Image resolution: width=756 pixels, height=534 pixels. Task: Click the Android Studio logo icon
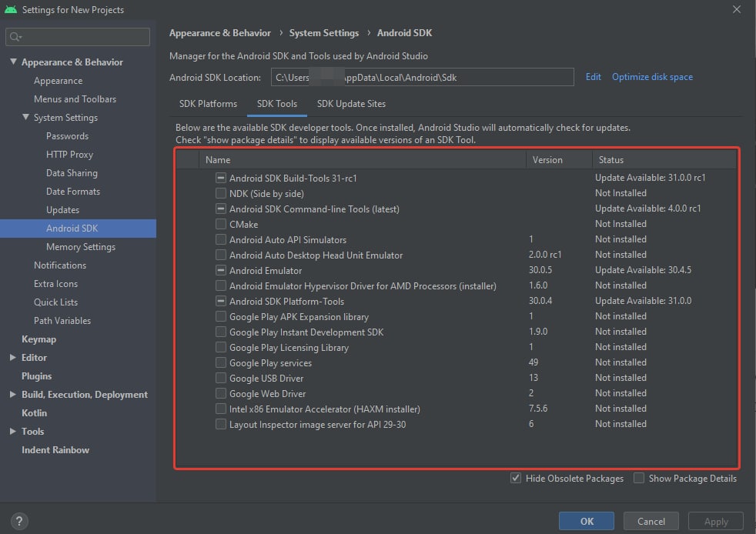(11, 9)
